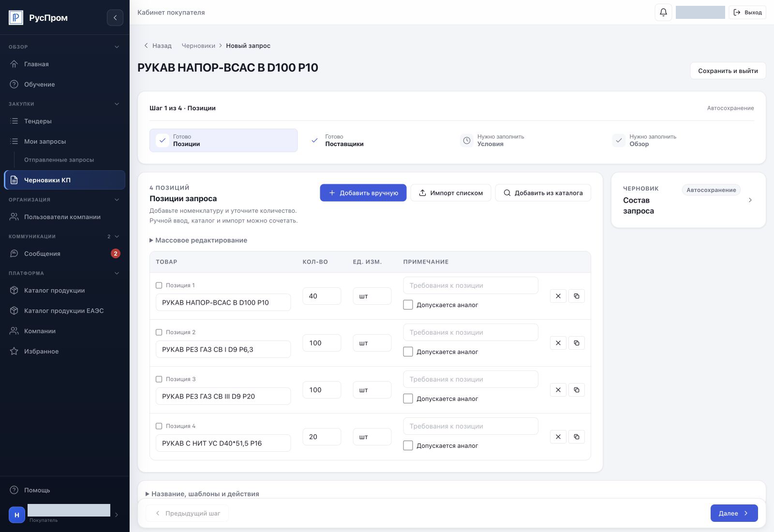Viewport: 774px width, 532px height.
Task: Delete Position 1 with X icon
Action: pos(558,296)
